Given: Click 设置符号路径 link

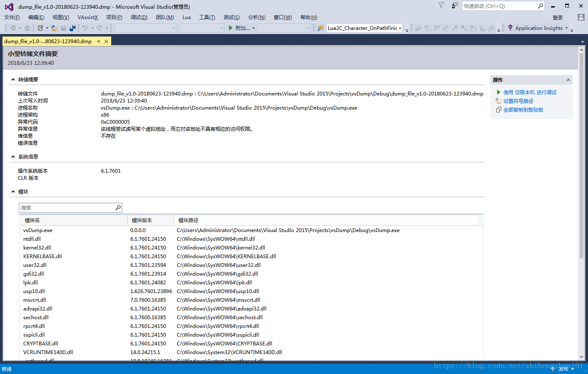Looking at the screenshot, I should pos(518,101).
